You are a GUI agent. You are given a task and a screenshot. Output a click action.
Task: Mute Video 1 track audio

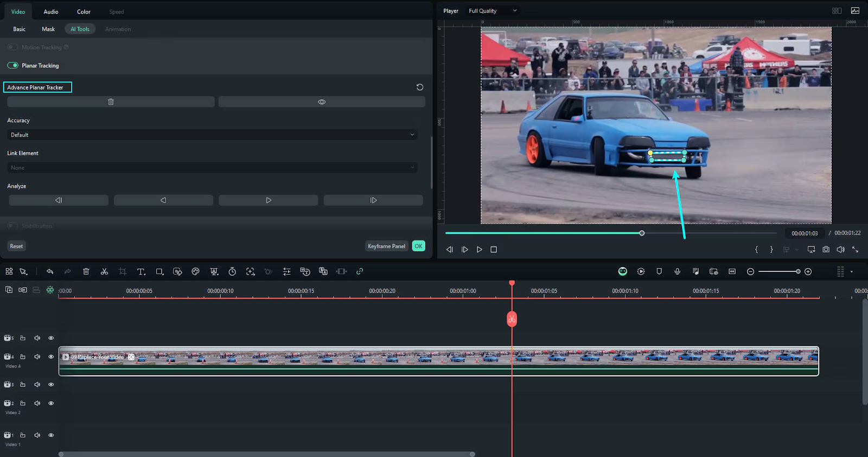pos(37,435)
